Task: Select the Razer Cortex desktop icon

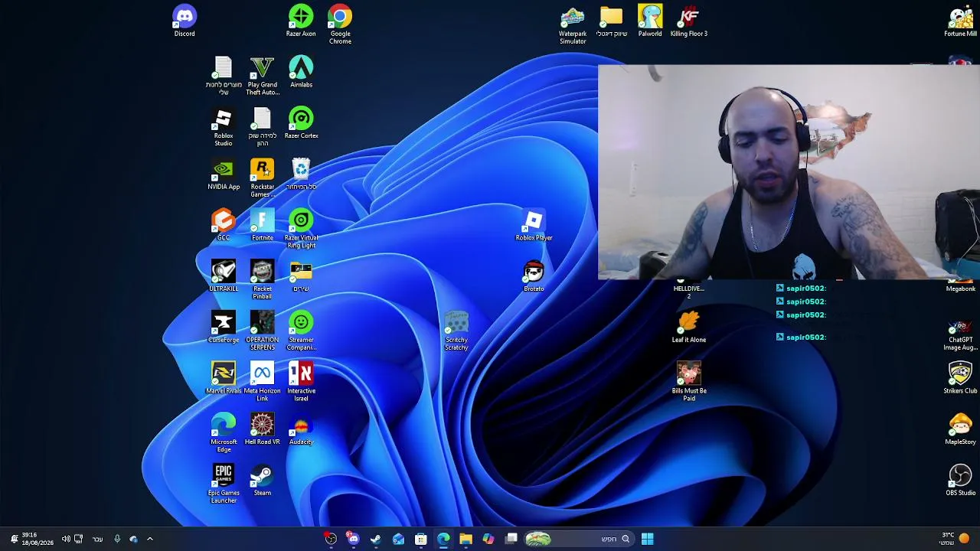Action: (x=301, y=123)
